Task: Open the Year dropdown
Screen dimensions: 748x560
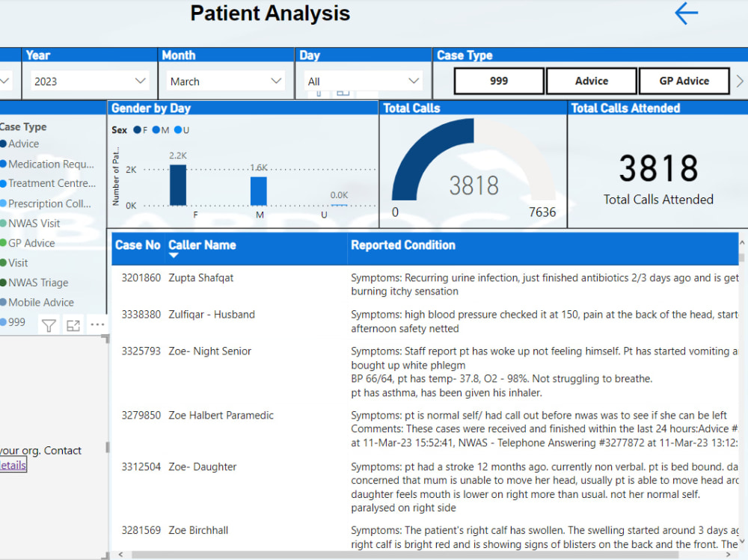Action: coord(139,80)
